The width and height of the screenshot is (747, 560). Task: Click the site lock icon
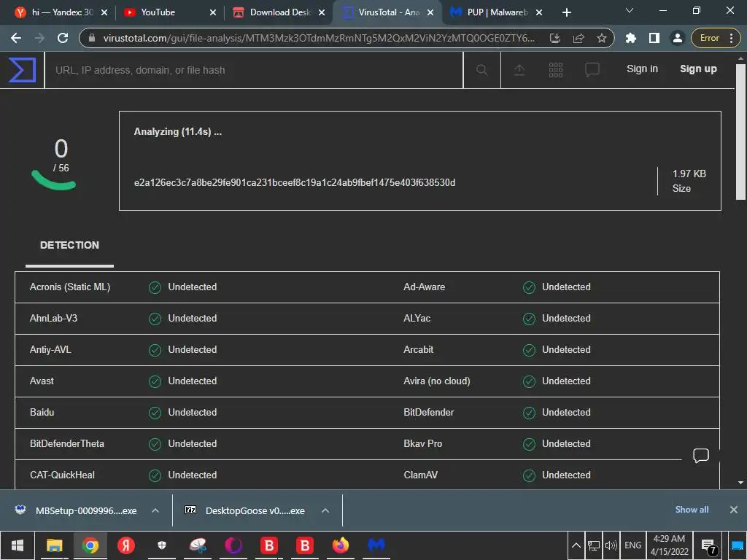92,38
